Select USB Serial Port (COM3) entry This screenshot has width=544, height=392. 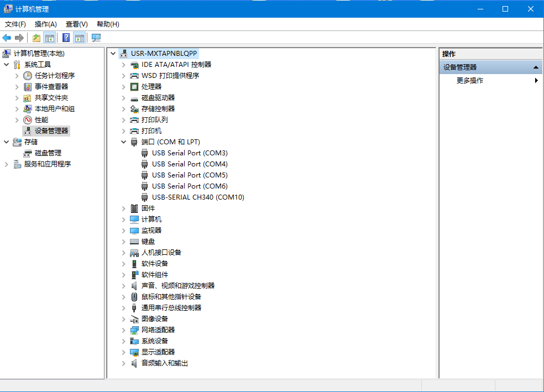click(x=190, y=153)
